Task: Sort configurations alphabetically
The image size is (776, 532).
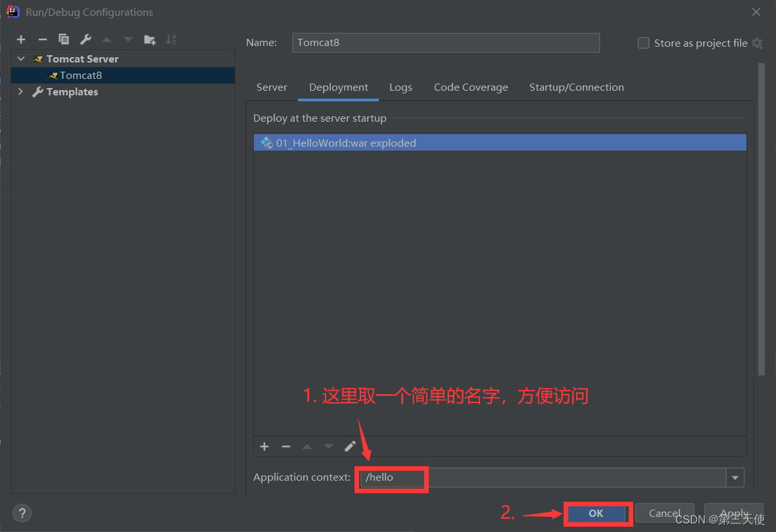Action: point(171,39)
